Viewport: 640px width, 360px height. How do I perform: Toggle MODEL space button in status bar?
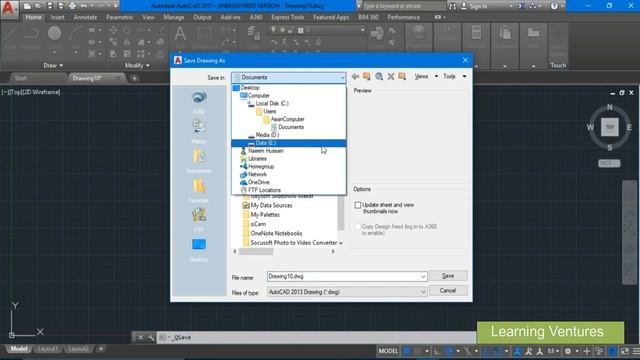click(x=388, y=351)
